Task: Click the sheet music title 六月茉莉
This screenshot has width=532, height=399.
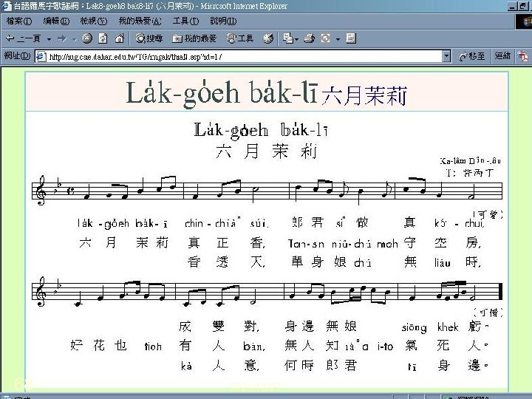Action: (x=266, y=151)
